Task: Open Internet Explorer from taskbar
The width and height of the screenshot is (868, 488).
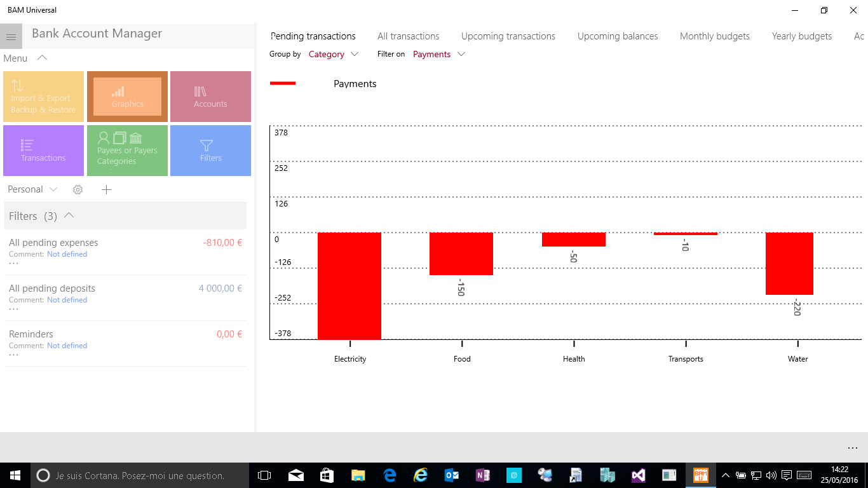Action: (x=421, y=475)
